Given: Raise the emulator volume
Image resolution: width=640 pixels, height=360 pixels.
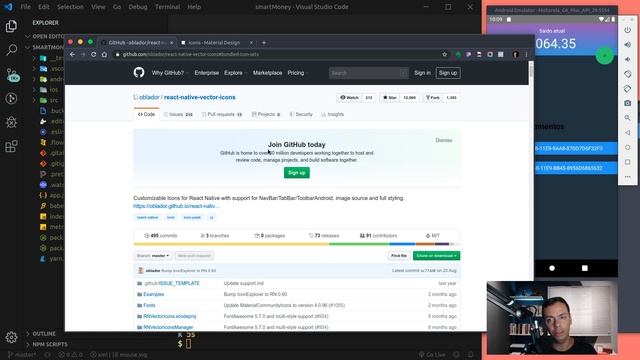Looking at the screenshot, I should [628, 45].
